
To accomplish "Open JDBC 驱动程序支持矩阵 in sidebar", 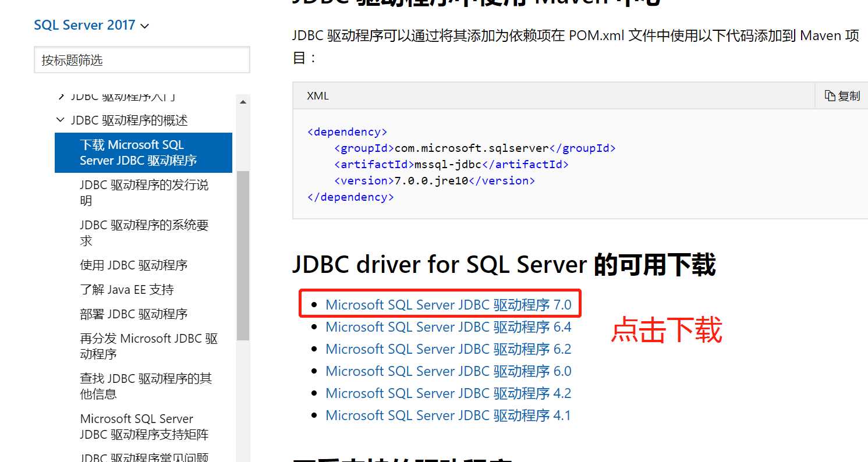I will [x=144, y=427].
